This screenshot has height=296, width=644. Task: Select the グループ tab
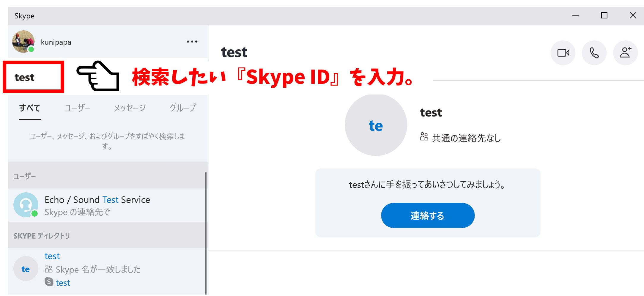coord(182,108)
